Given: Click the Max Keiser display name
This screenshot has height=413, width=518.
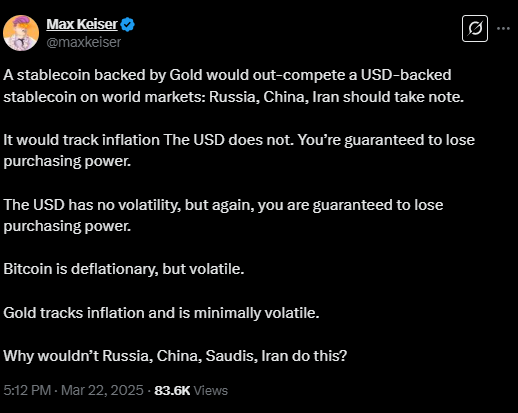Looking at the screenshot, I should 82,24.
